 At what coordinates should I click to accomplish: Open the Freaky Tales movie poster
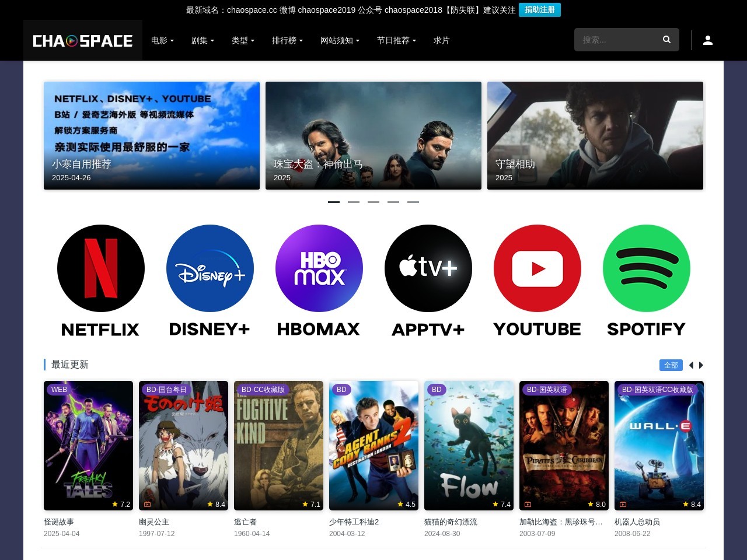click(x=88, y=446)
